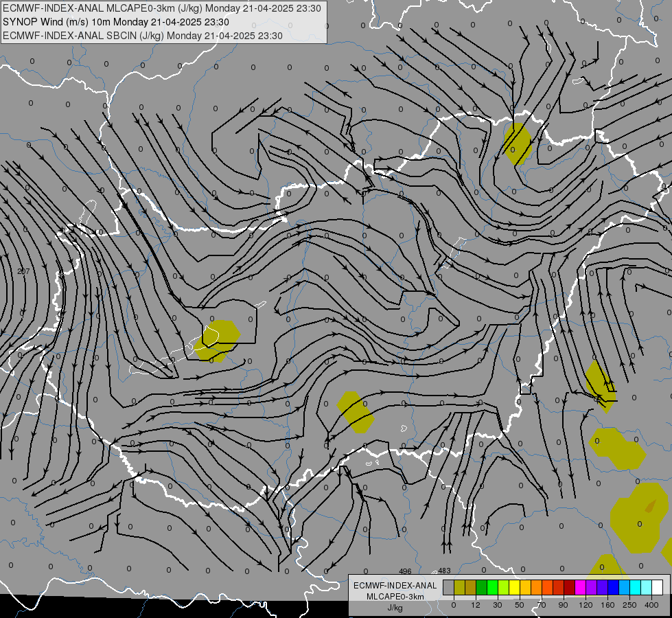Select the map value 496
This screenshot has width=672, height=618.
405,571
